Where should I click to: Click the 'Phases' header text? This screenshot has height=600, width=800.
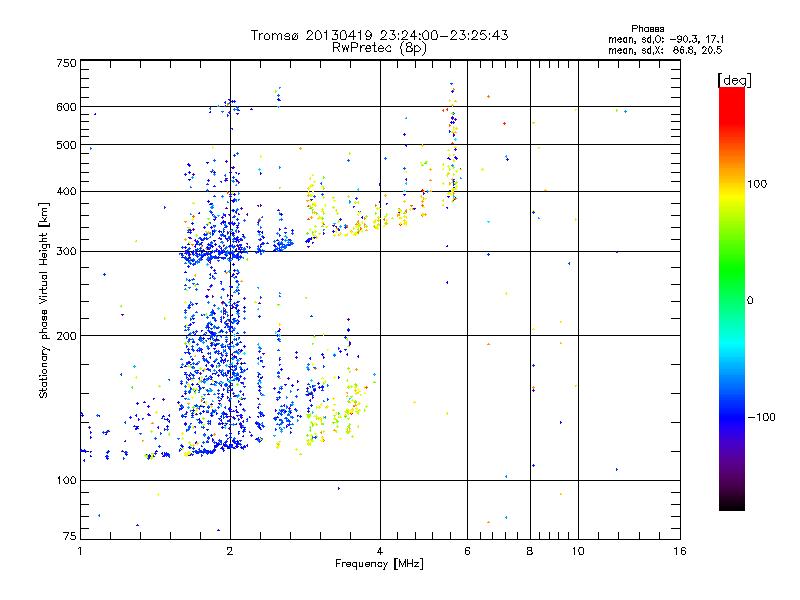point(647,29)
